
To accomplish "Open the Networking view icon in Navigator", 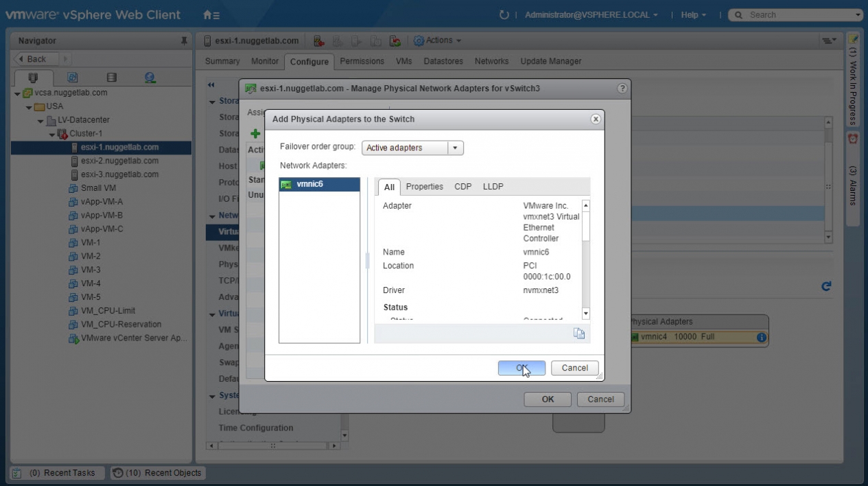I will click(150, 78).
